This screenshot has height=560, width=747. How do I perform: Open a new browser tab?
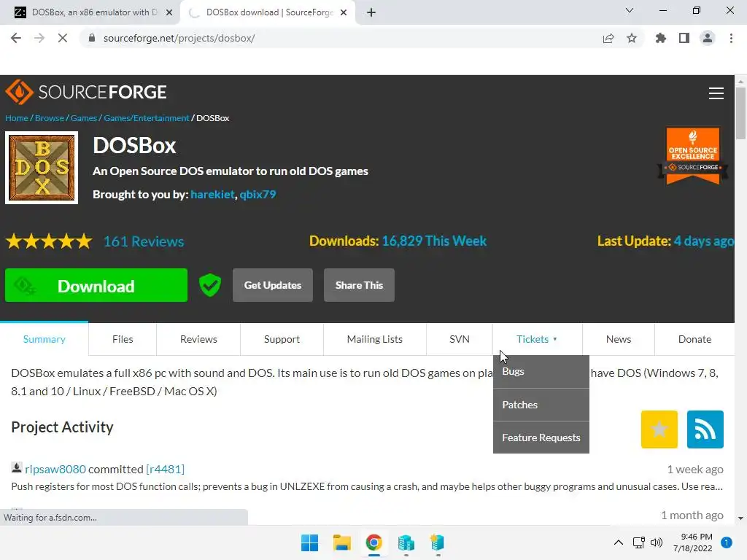click(x=371, y=12)
